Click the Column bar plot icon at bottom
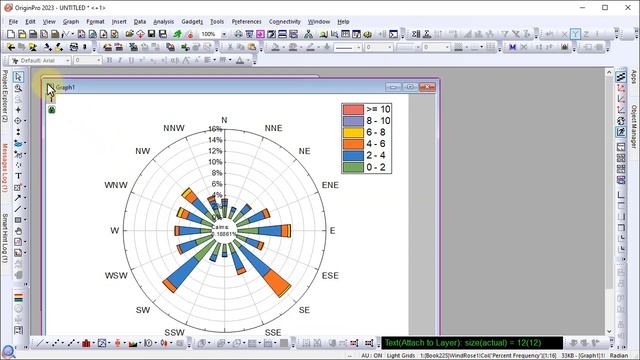Viewport: 640px width, 360px height. coord(86,343)
